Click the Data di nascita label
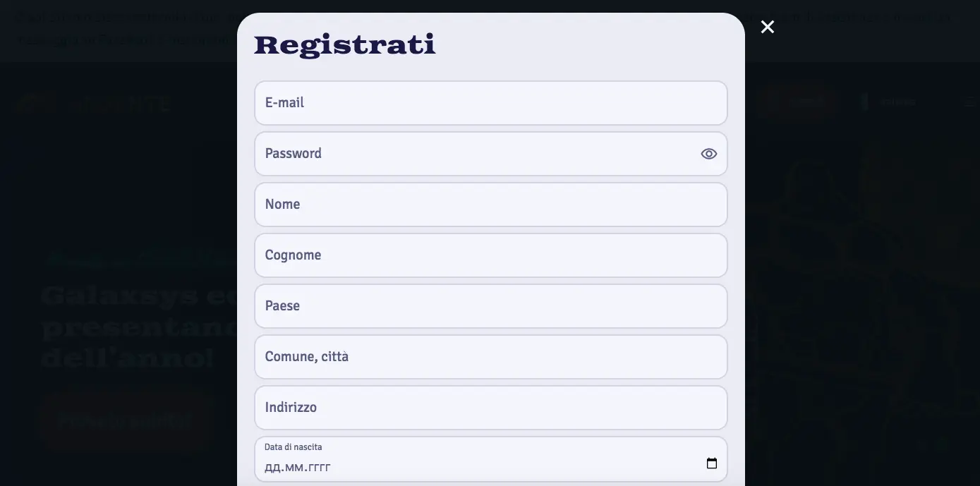The image size is (980, 486). click(x=293, y=447)
